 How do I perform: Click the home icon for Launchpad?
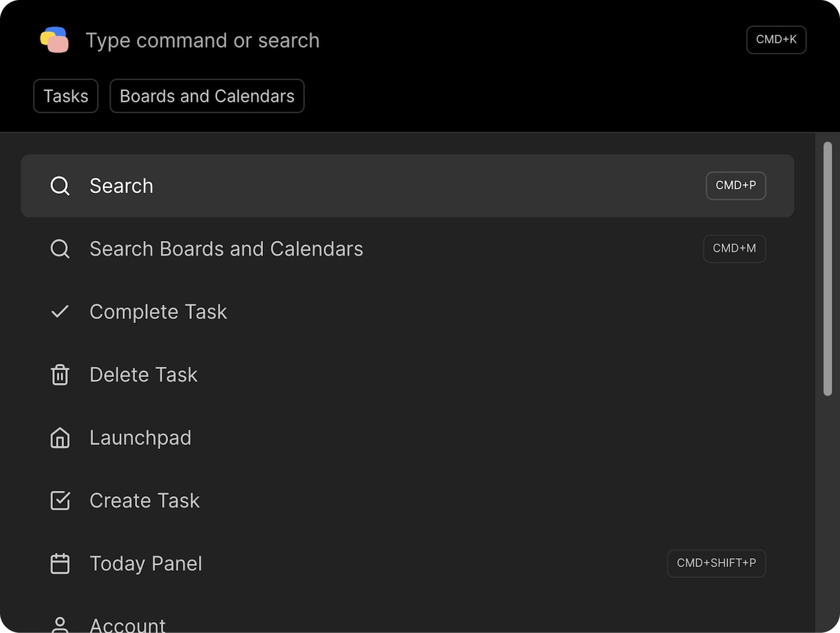(60, 438)
